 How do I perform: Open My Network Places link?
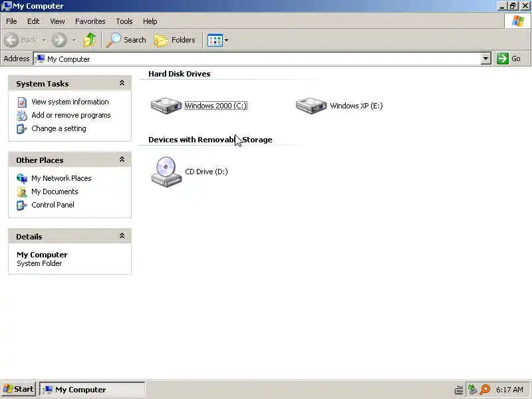61,178
